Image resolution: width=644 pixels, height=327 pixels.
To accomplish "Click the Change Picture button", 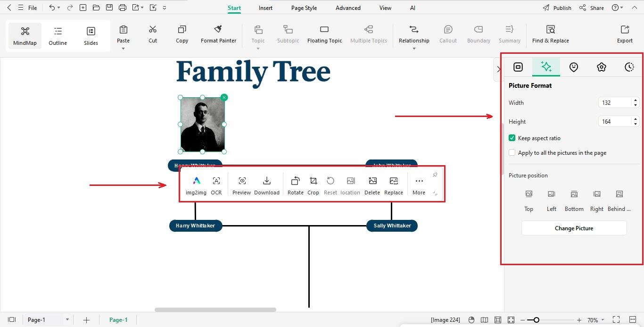I will (574, 228).
